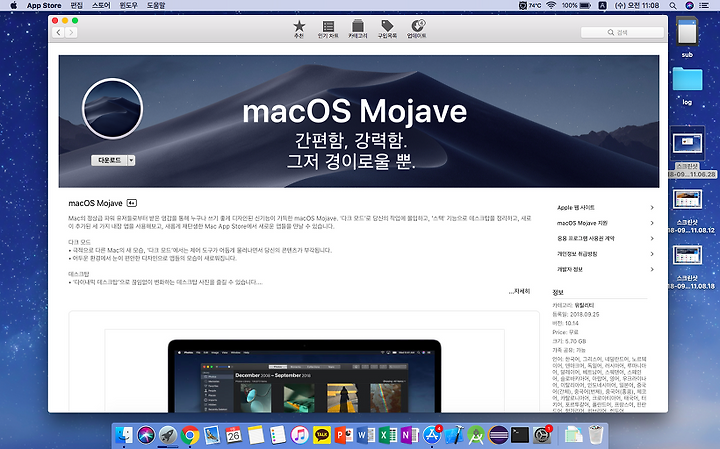Open the Categories (카테고리) toolbar tab
The height and width of the screenshot is (449, 720).
(358, 29)
